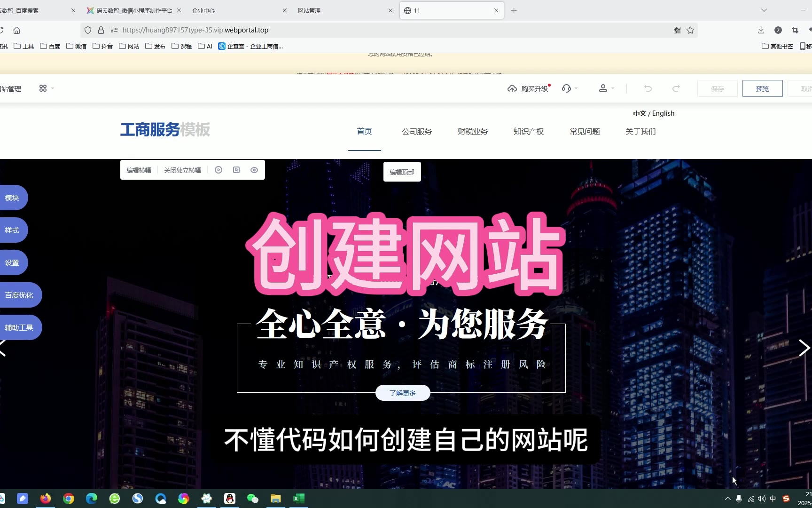This screenshot has width=812, height=508.
Task: Click the 预览 preview button
Action: tap(763, 88)
